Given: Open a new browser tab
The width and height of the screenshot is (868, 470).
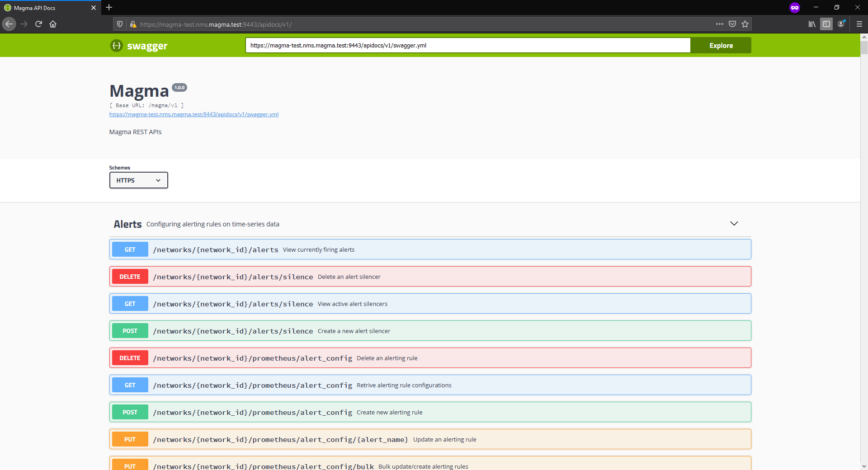Looking at the screenshot, I should coord(109,7).
